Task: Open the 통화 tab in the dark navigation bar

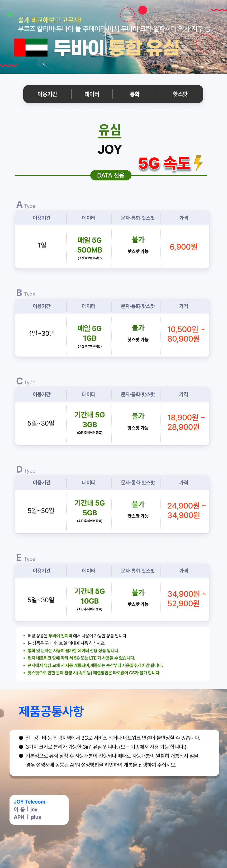Action: click(135, 94)
